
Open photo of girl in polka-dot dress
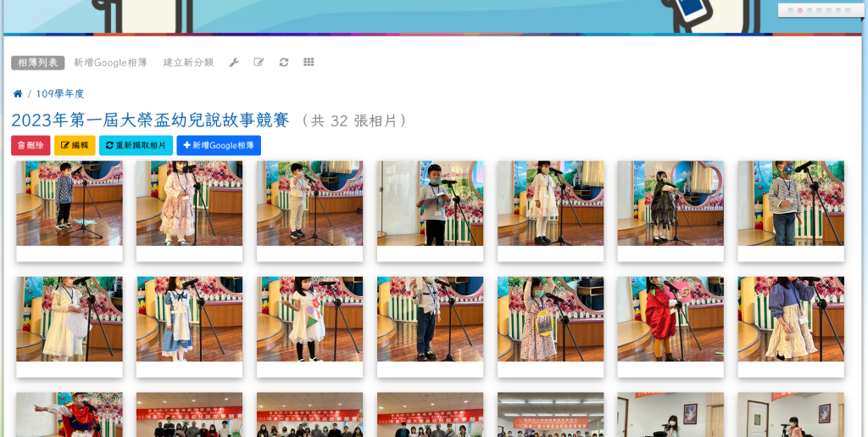tap(550, 319)
